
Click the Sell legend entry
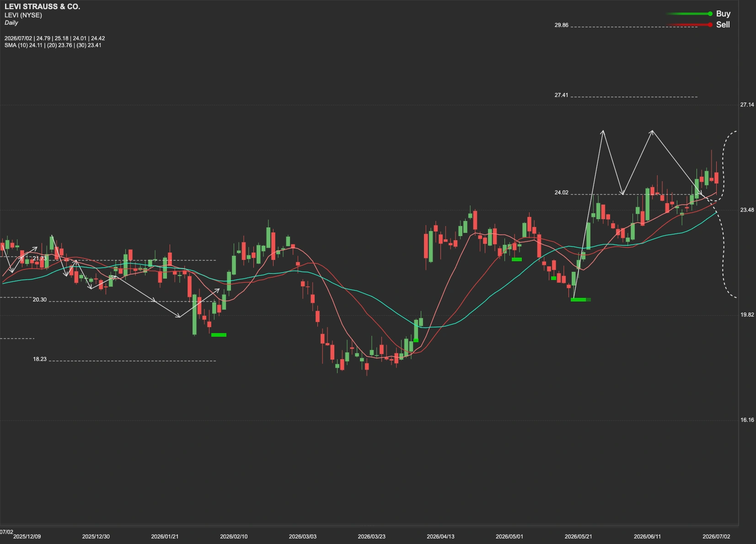click(723, 25)
